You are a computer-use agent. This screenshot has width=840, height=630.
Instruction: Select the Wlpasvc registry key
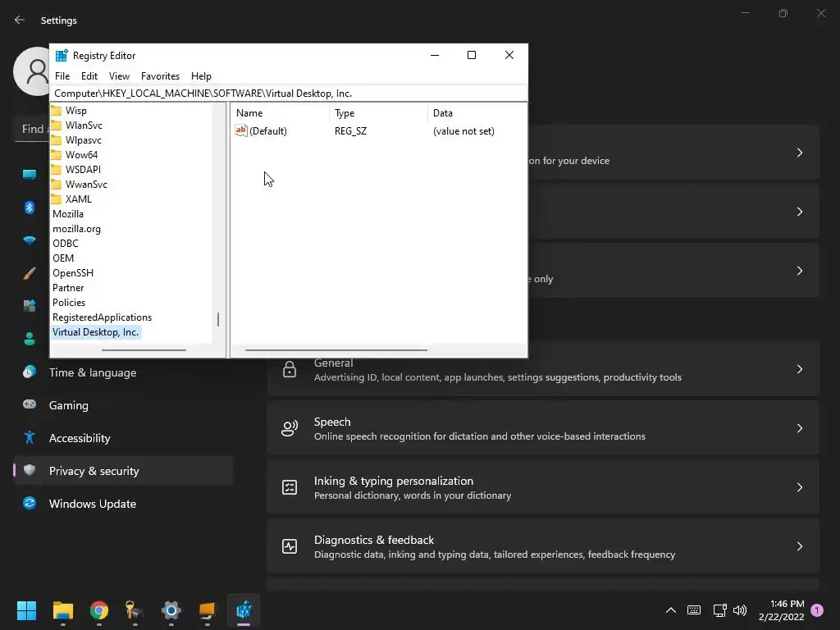pos(84,140)
